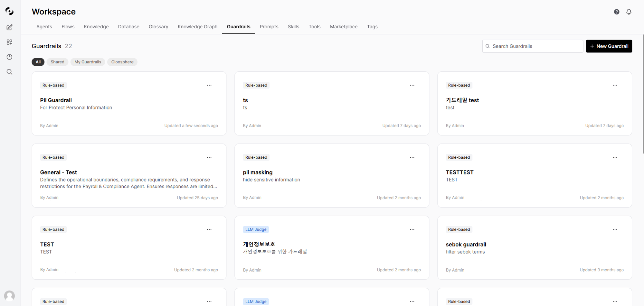This screenshot has height=306, width=644.
Task: Switch to the Database tab
Action: (128, 27)
